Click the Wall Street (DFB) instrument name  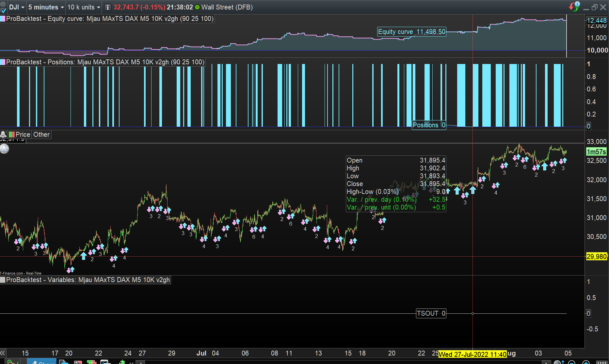[227, 7]
